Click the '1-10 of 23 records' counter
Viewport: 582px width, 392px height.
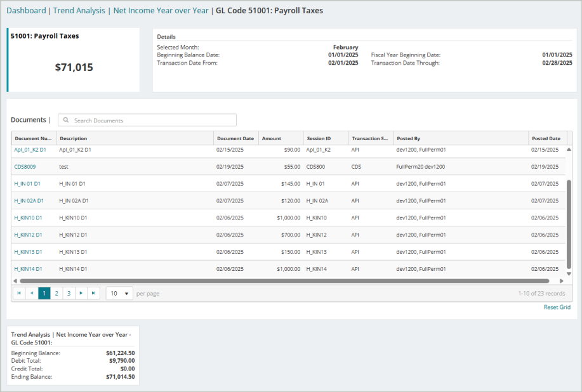[x=541, y=293]
